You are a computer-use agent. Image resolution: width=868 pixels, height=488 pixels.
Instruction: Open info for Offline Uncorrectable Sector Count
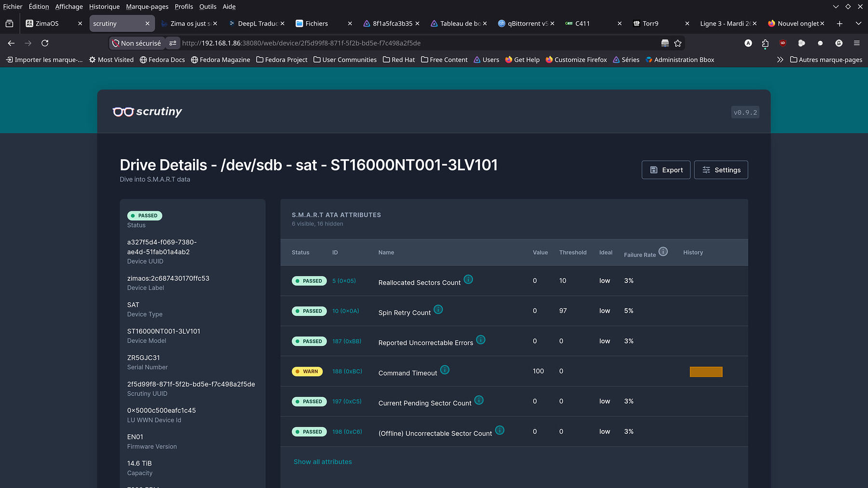click(500, 430)
